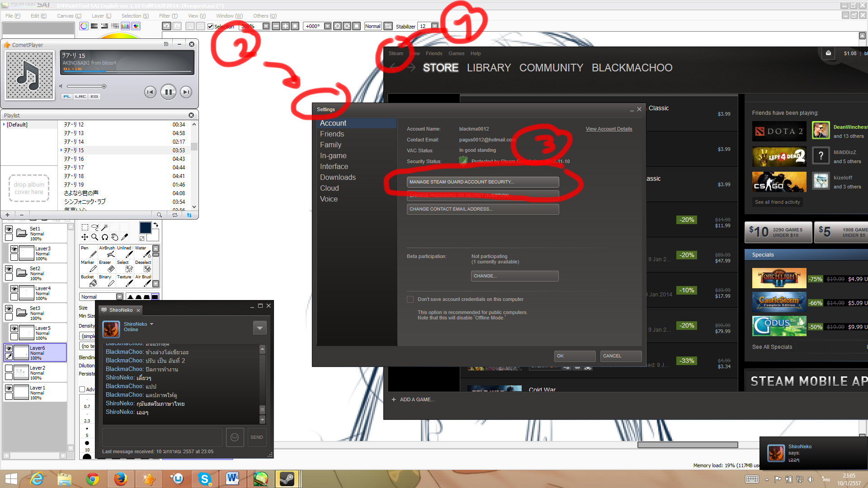
Task: Select the hand pan tool
Action: [x=115, y=237]
